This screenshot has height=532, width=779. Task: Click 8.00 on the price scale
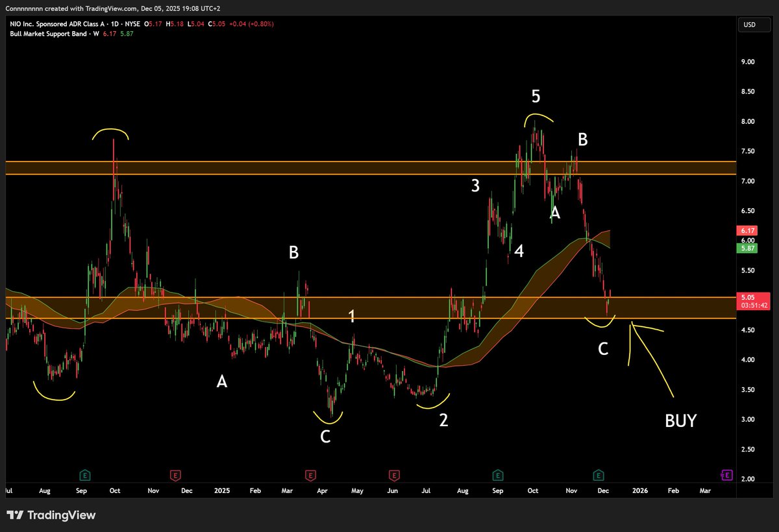click(748, 122)
